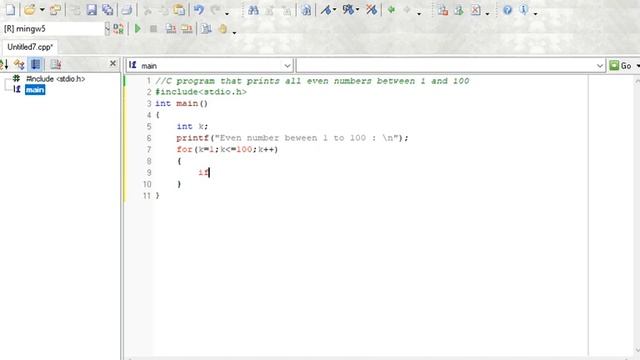The image size is (640, 360).
Task: Click the sort symbols icon in side panel
Action: (x=4, y=64)
